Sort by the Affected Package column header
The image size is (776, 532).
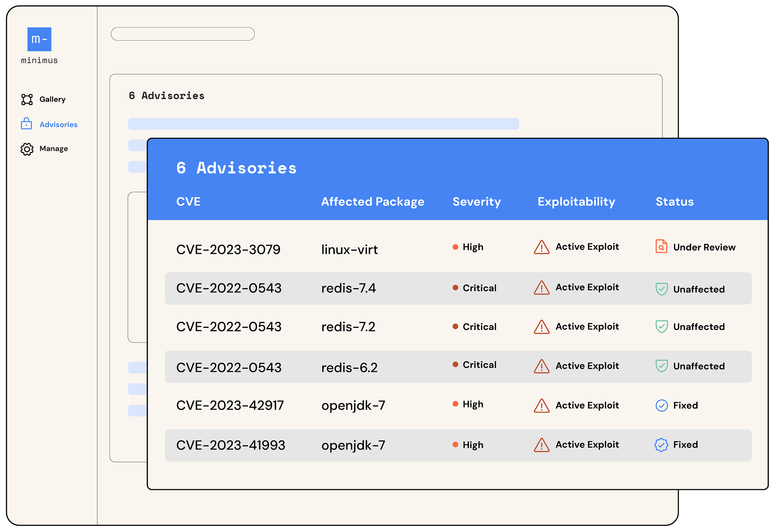[373, 202]
